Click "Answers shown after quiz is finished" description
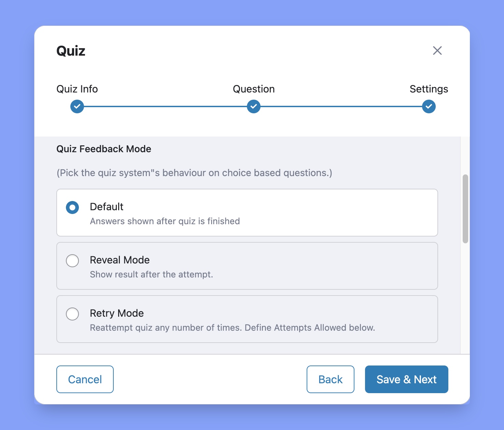Screen dimensions: 504x430 pyautogui.click(x=165, y=221)
